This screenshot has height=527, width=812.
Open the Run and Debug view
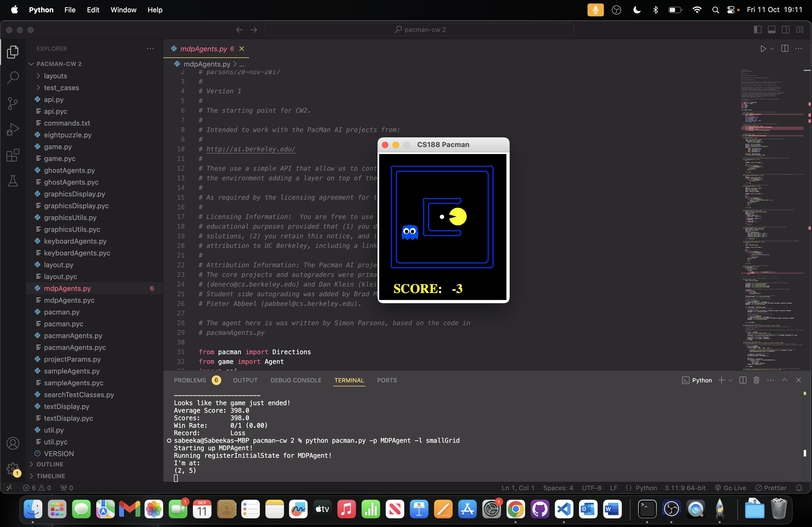pyautogui.click(x=13, y=130)
